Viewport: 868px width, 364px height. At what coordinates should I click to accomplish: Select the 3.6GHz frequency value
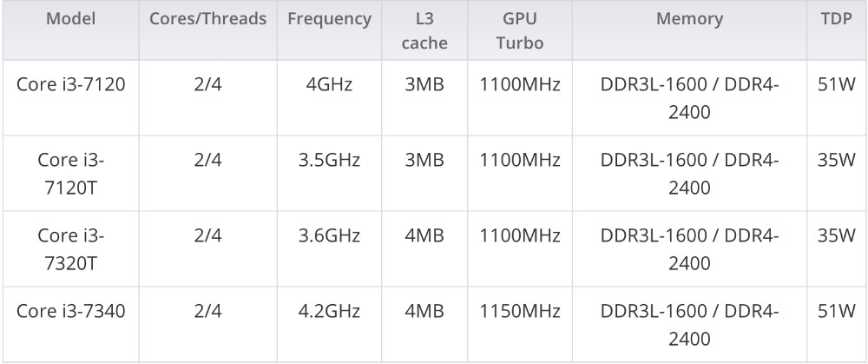[x=329, y=235]
